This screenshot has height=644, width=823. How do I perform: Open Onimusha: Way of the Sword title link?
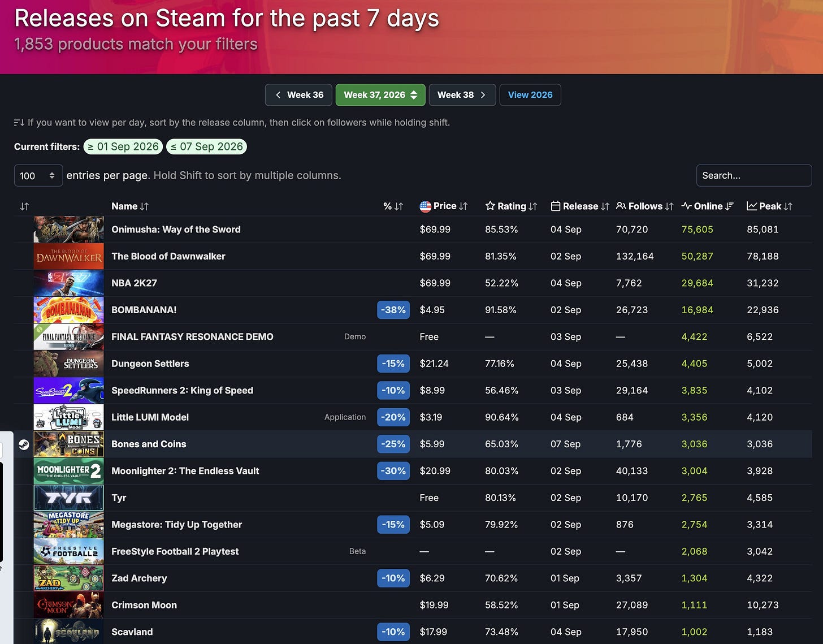coord(176,230)
